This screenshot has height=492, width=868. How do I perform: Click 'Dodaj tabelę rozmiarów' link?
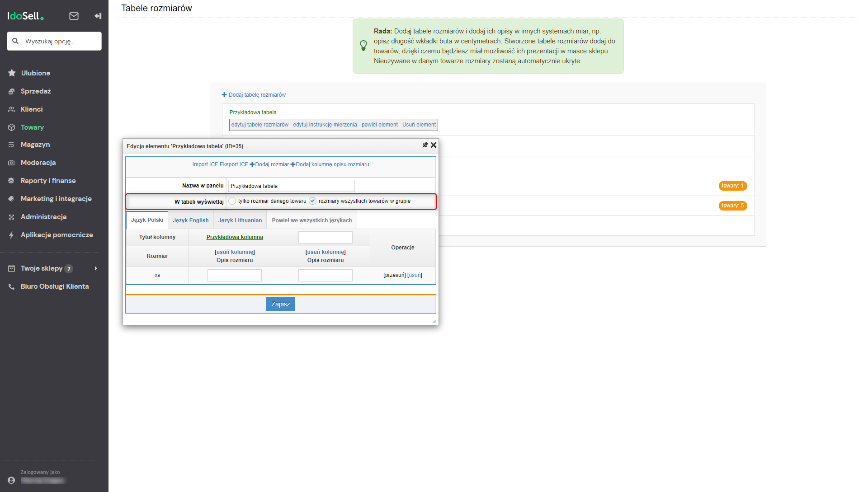pos(254,95)
